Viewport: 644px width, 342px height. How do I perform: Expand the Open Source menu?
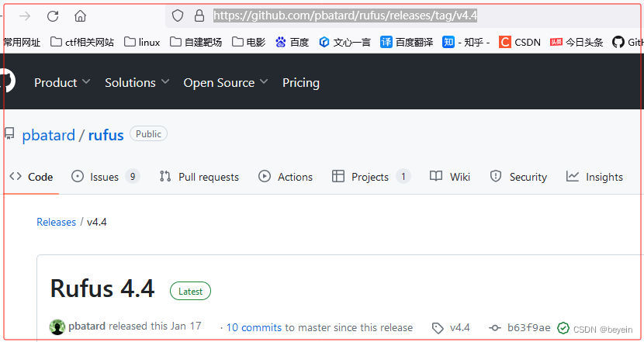click(x=226, y=82)
